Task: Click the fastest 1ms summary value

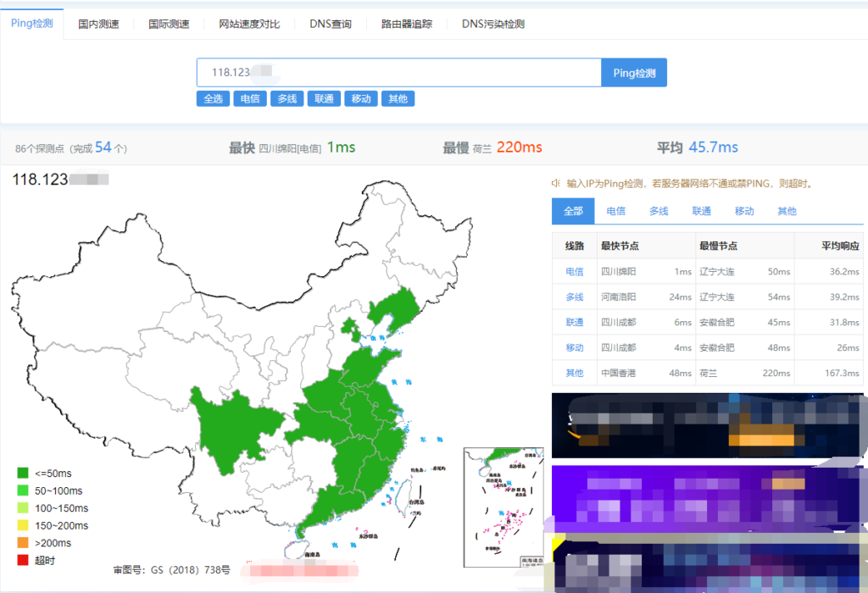Action: click(x=341, y=147)
